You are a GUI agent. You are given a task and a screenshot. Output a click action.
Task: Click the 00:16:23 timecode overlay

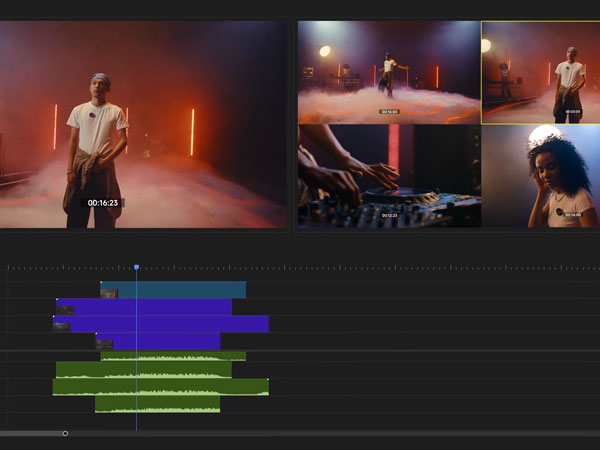click(103, 203)
